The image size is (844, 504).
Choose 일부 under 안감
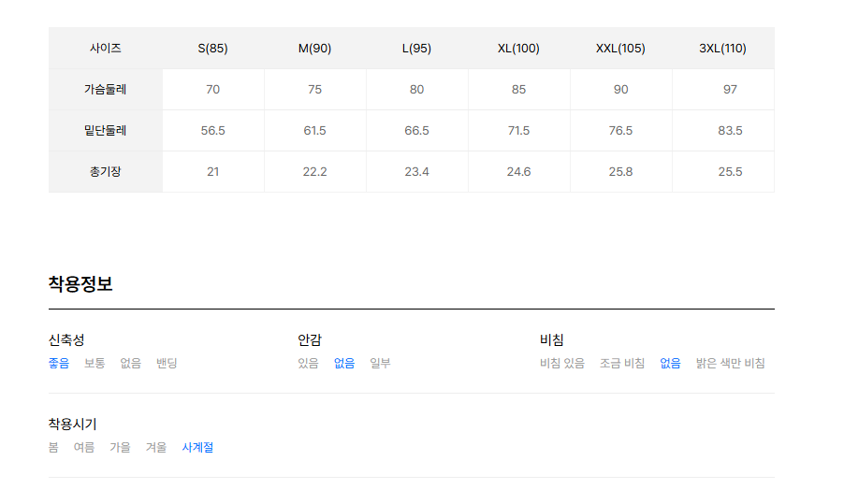380,363
